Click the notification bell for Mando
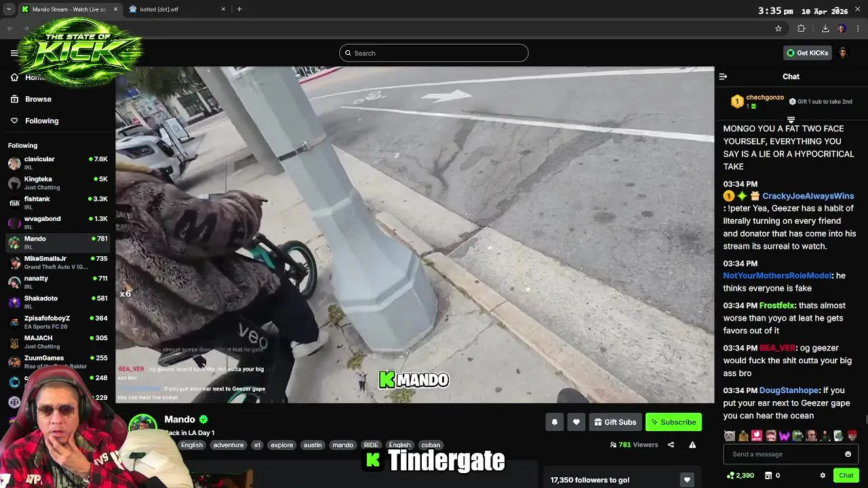 (x=554, y=422)
